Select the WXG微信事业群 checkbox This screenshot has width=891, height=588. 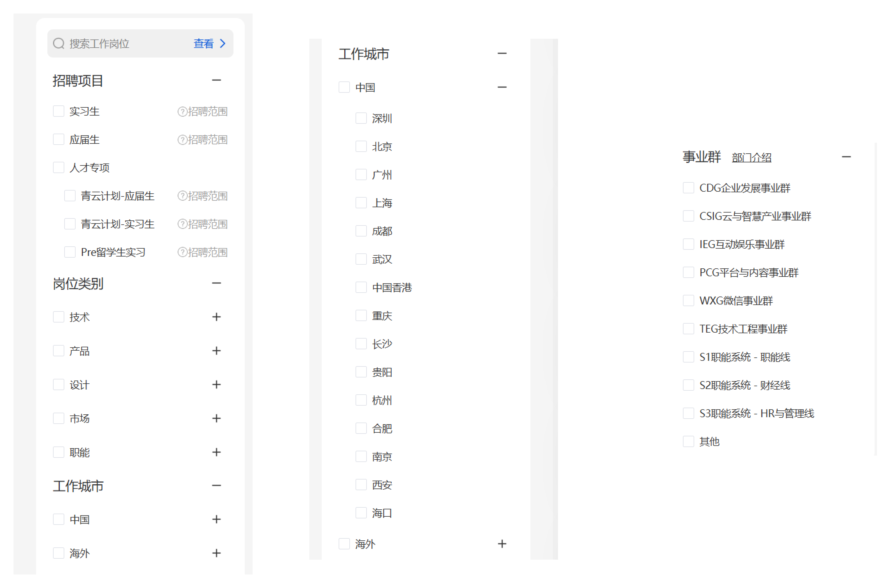[x=688, y=300]
